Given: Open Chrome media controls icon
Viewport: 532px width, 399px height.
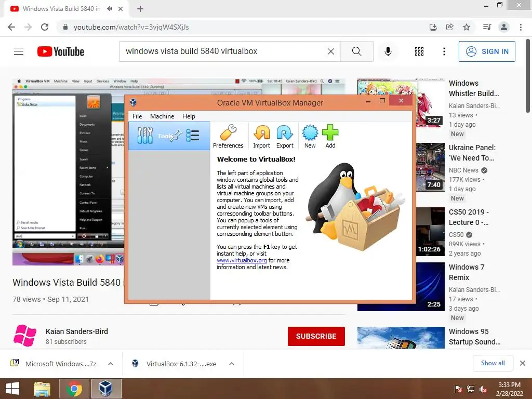Looking at the screenshot, I should click(487, 27).
